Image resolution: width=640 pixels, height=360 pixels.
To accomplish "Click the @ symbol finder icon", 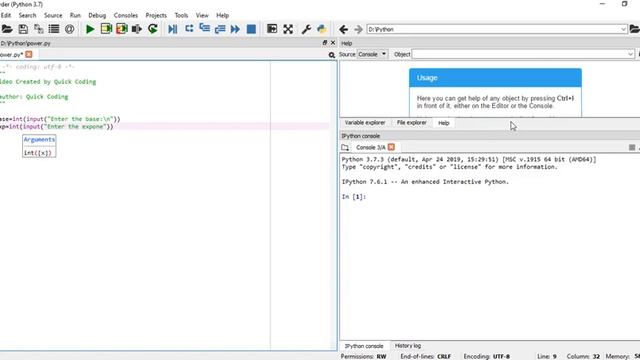I will (x=69, y=29).
